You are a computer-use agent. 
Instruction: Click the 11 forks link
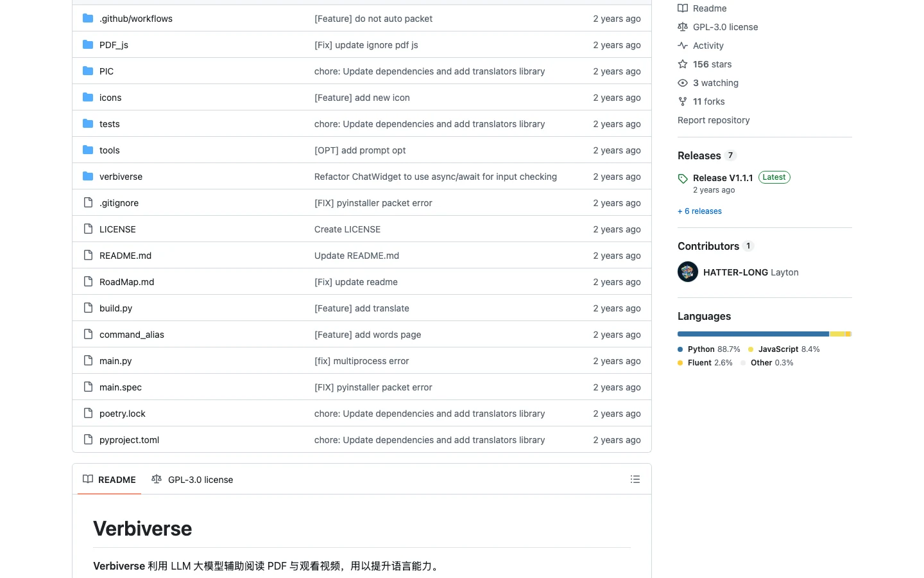(708, 101)
